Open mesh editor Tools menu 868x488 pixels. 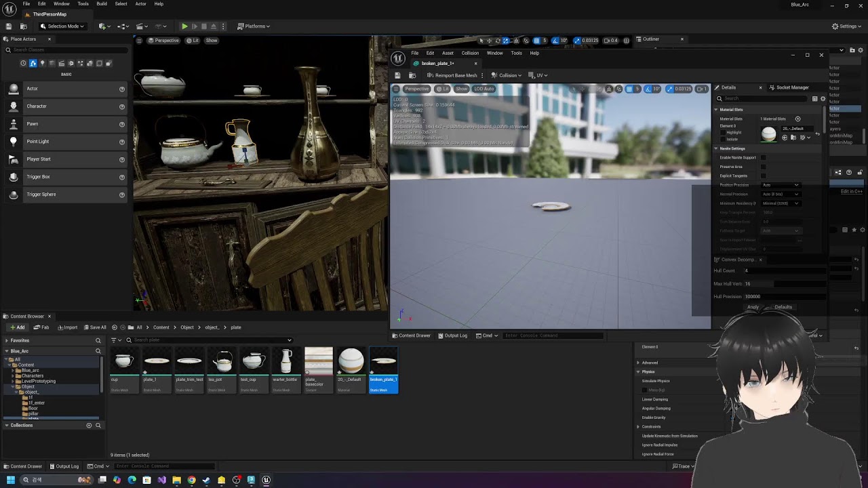coord(516,53)
